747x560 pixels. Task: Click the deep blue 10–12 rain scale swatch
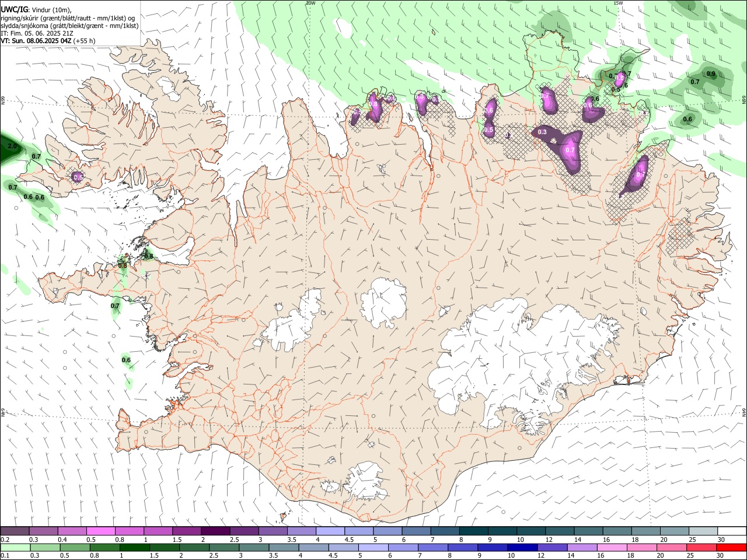(x=522, y=547)
